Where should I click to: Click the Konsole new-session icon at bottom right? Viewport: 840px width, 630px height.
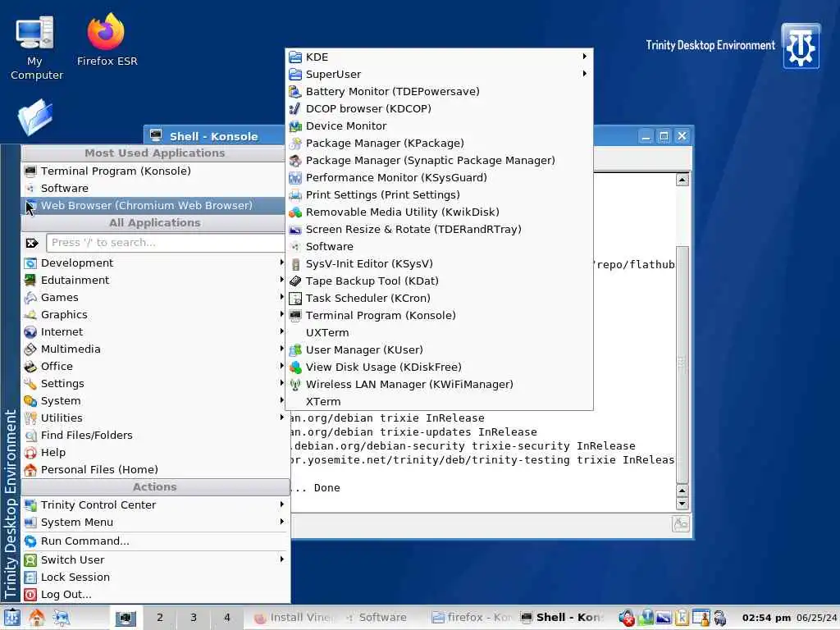pos(680,523)
